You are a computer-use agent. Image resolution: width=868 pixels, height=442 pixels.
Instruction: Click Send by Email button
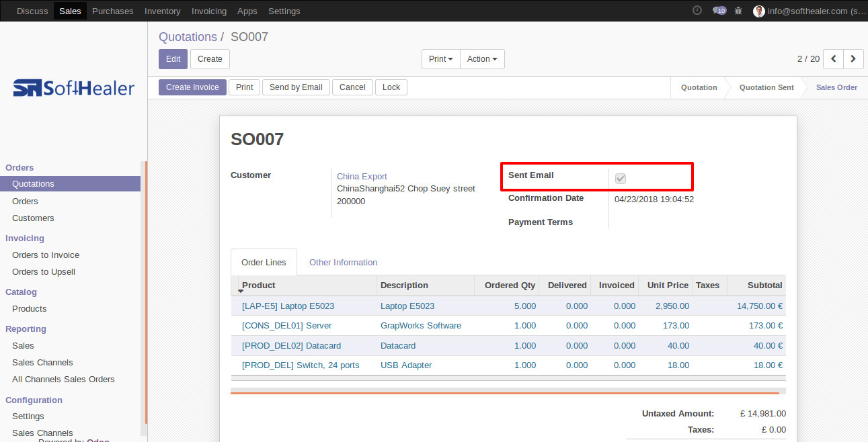tap(296, 87)
